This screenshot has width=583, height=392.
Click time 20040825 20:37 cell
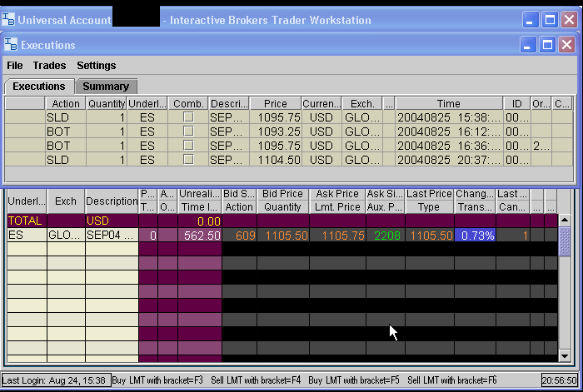(x=449, y=160)
